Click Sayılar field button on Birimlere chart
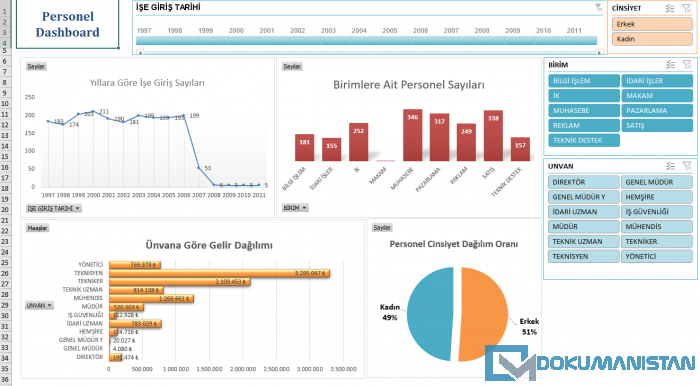The width and height of the screenshot is (700, 386). click(x=292, y=66)
